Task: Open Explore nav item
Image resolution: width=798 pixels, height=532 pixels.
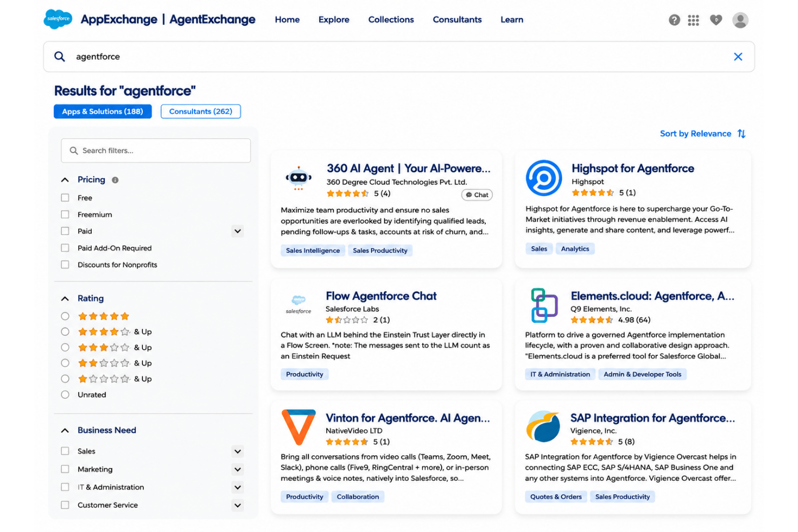Action: 334,19
